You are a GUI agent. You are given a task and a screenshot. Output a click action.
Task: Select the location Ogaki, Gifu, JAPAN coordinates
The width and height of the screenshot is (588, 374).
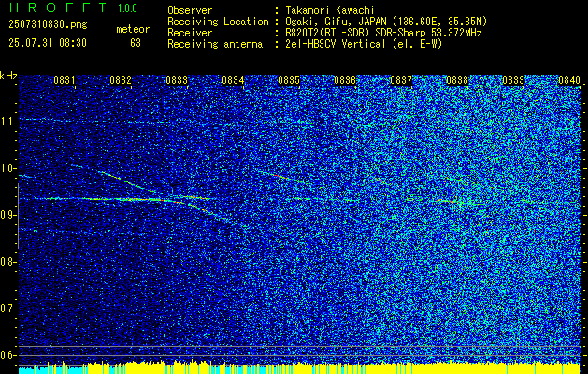[386, 22]
